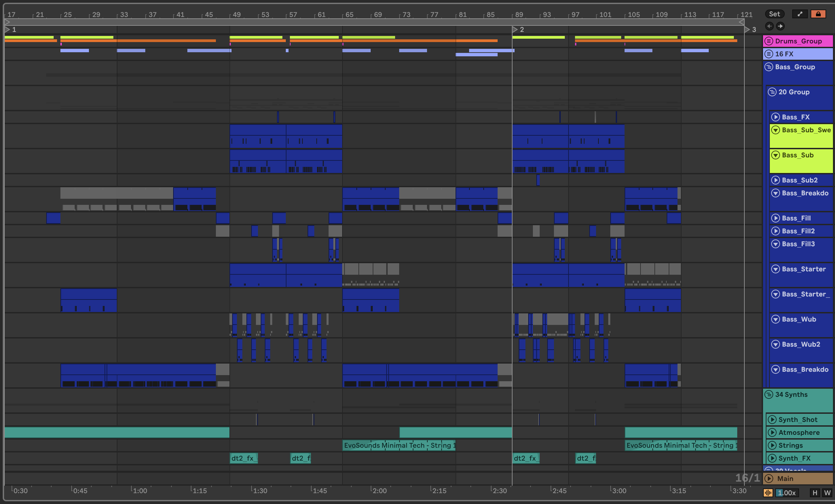The height and width of the screenshot is (504, 835).
Task: Toggle the orange lock envelopes button
Action: [x=818, y=14]
